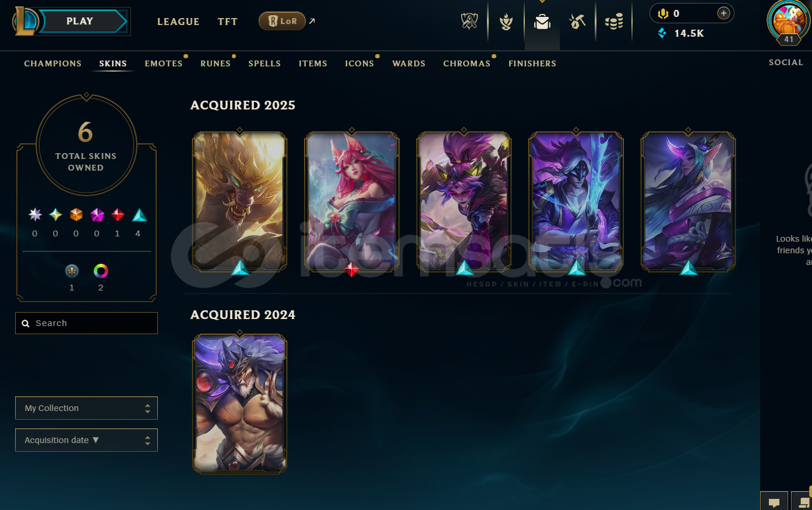The height and width of the screenshot is (510, 812).
Task: Open the Profile laurel icon
Action: pyautogui.click(x=506, y=22)
